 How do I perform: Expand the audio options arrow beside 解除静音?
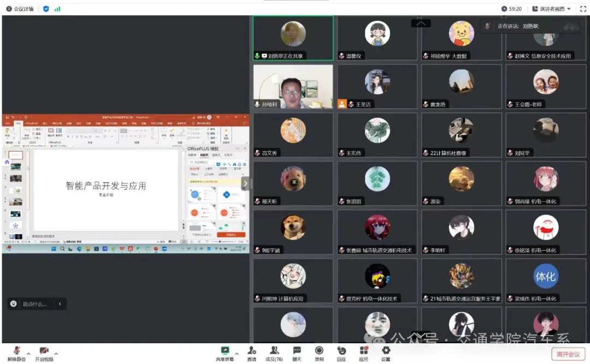[x=28, y=354]
